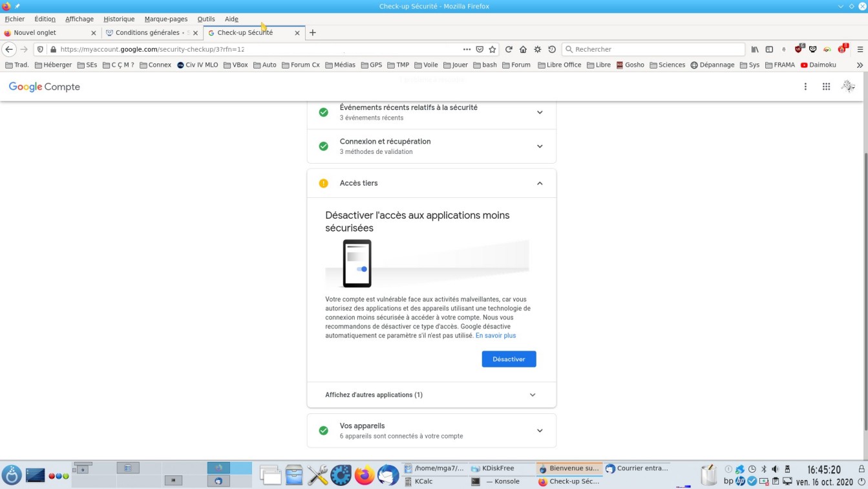Viewport: 868px width, 489px height.
Task: Go back with the browser back arrow
Action: (9, 49)
